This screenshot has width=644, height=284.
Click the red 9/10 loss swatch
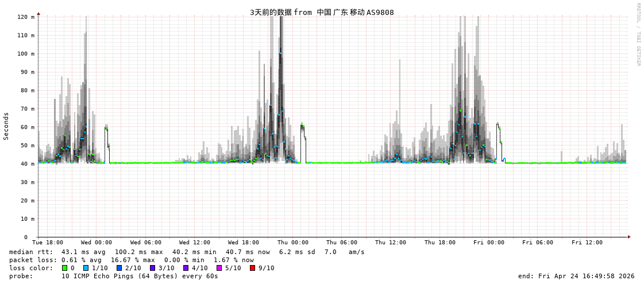point(252,268)
